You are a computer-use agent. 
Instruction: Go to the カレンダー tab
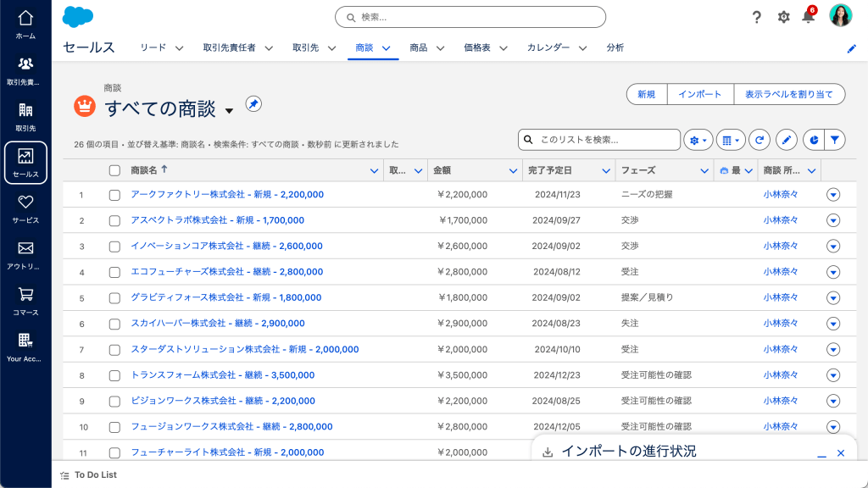pyautogui.click(x=548, y=47)
